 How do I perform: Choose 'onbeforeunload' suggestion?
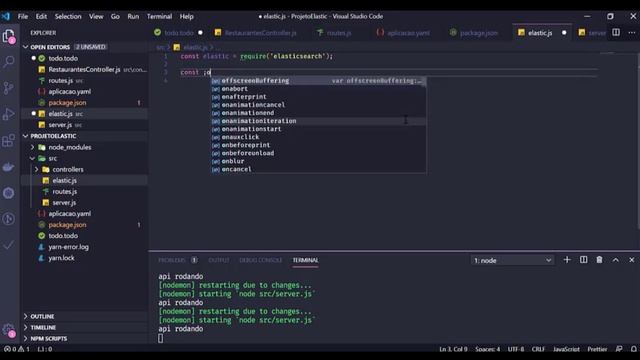[x=318, y=153]
